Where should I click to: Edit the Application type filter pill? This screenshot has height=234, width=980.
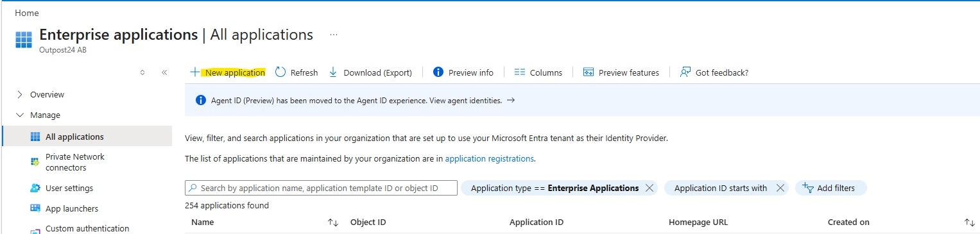(554, 188)
